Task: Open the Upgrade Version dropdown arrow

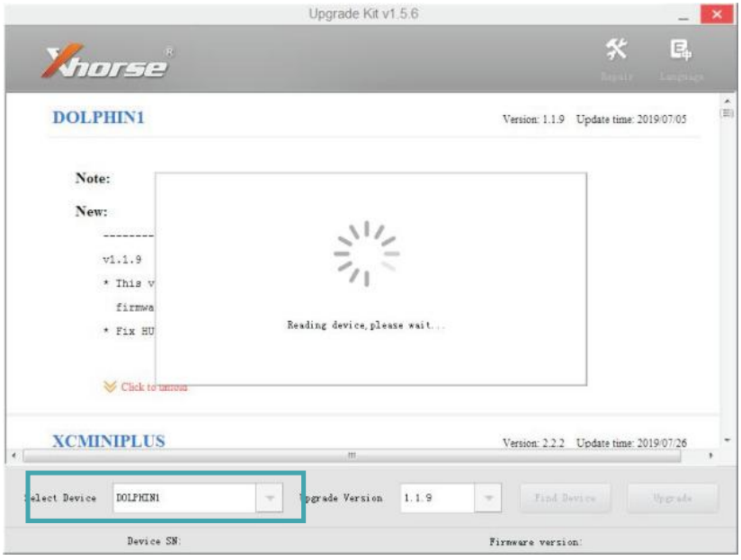Action: tap(488, 498)
